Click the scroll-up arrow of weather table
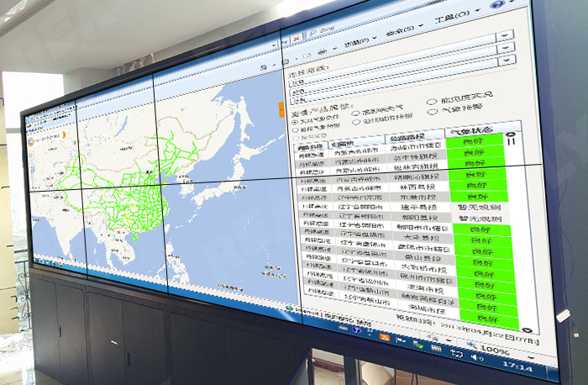Image resolution: width=588 pixels, height=385 pixels. pos(511,134)
